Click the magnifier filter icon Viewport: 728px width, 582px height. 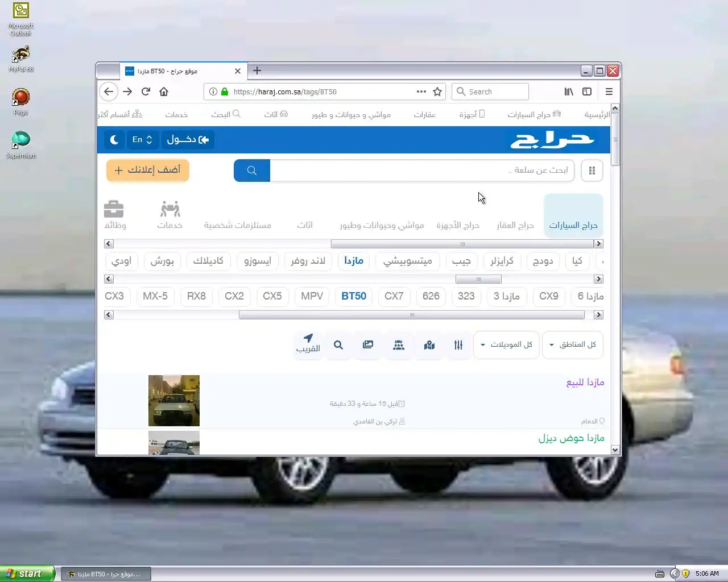tap(338, 345)
